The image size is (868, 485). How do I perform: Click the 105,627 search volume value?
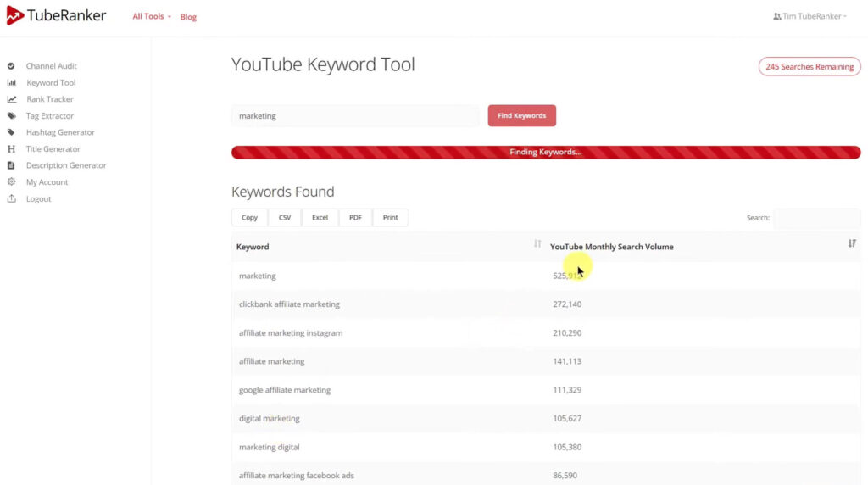(x=567, y=419)
